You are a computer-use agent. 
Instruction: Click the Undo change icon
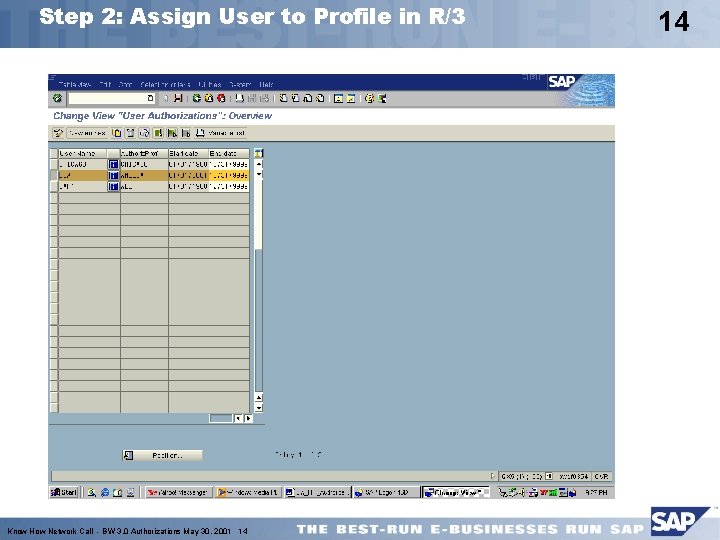[x=144, y=133]
